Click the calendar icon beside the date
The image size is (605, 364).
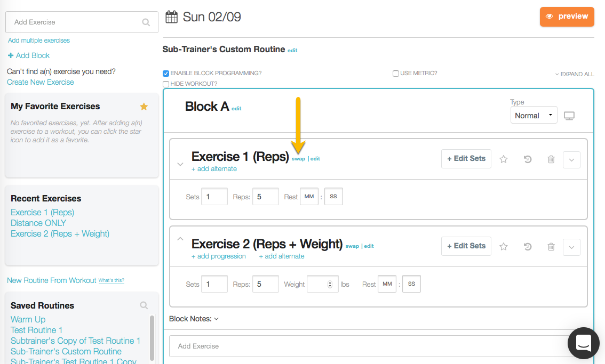tap(171, 17)
